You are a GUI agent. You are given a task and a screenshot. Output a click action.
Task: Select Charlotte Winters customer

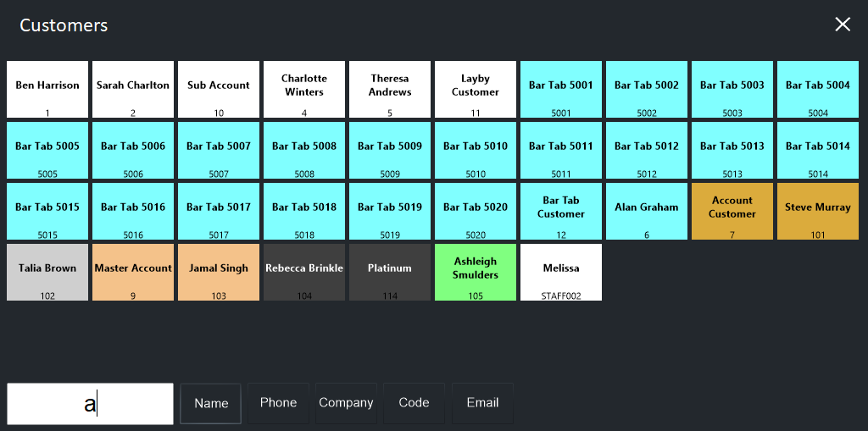304,89
